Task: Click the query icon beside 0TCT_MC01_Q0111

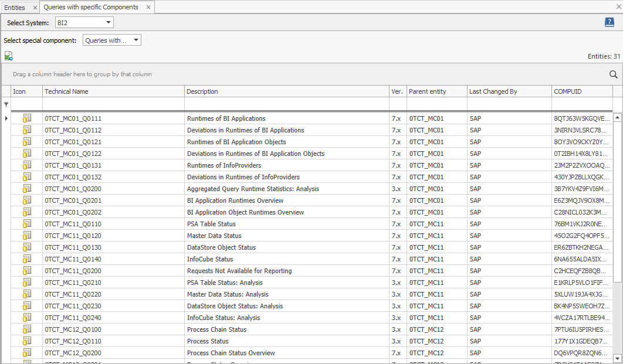Action: pos(26,118)
